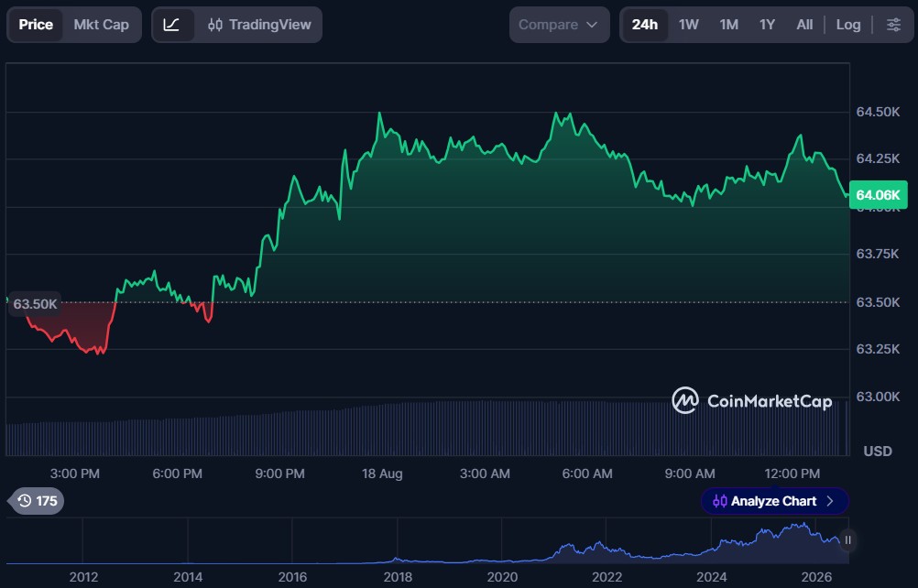Select the All time range

click(x=804, y=25)
